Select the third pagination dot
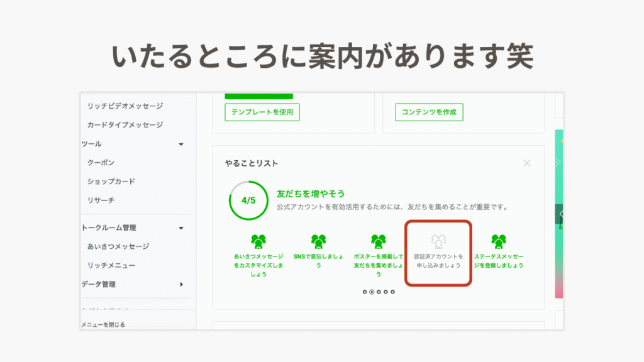Screen dimensions: 644x362 click(379, 292)
